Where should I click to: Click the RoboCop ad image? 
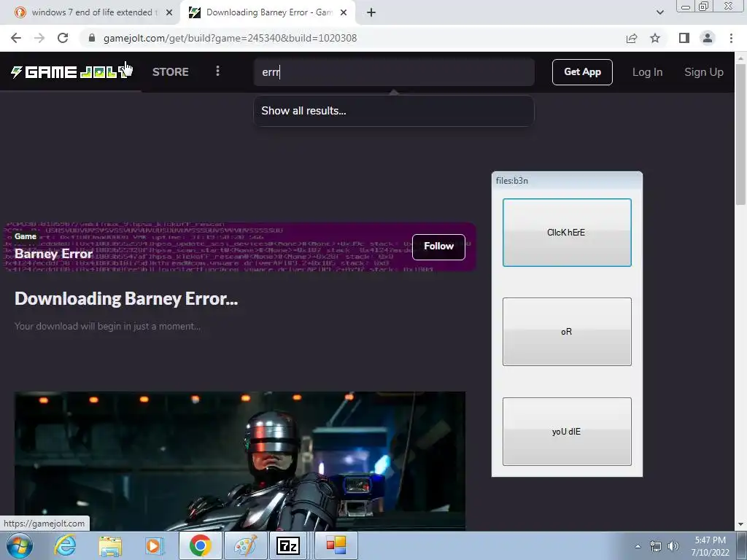tap(239, 461)
